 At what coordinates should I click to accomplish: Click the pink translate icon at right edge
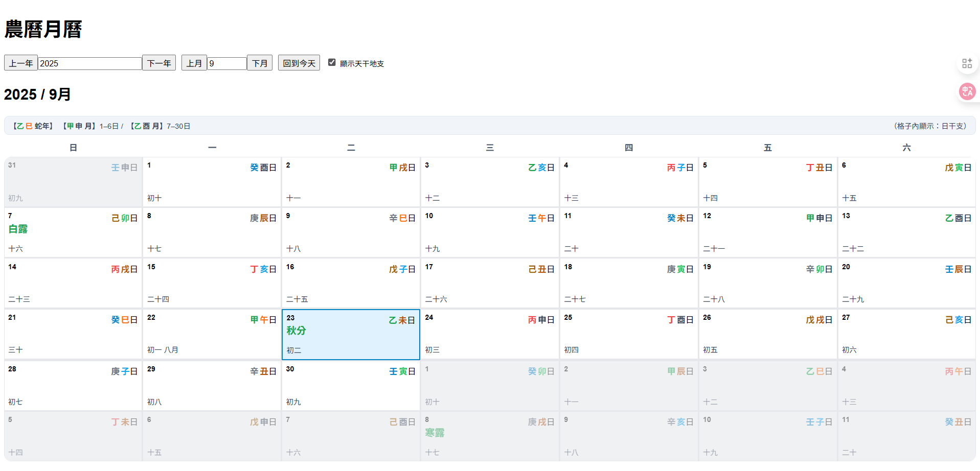click(x=967, y=91)
